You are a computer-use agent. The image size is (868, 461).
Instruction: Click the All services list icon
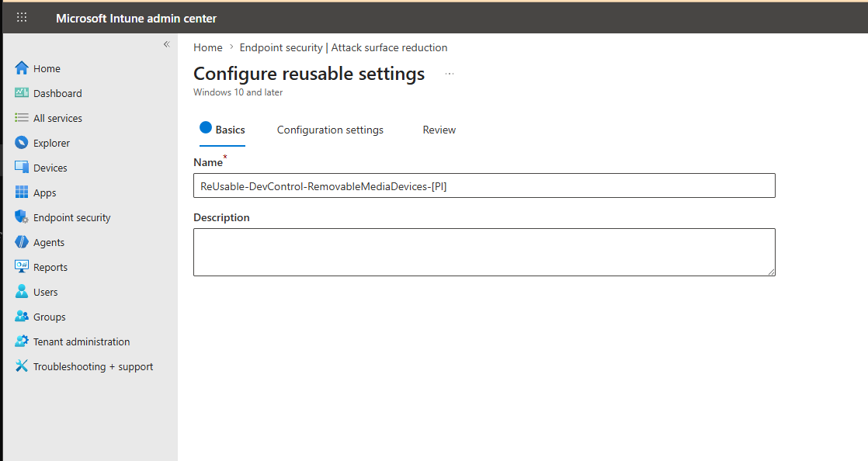coord(22,117)
